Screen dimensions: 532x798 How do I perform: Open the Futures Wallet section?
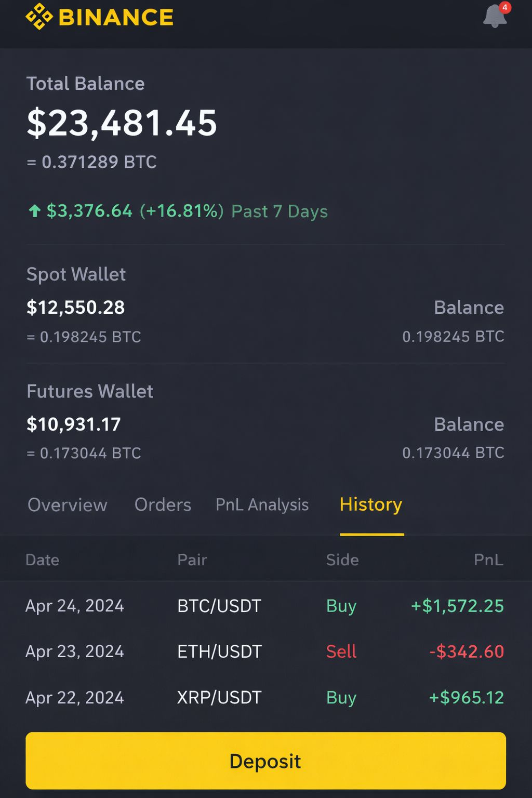265,422
